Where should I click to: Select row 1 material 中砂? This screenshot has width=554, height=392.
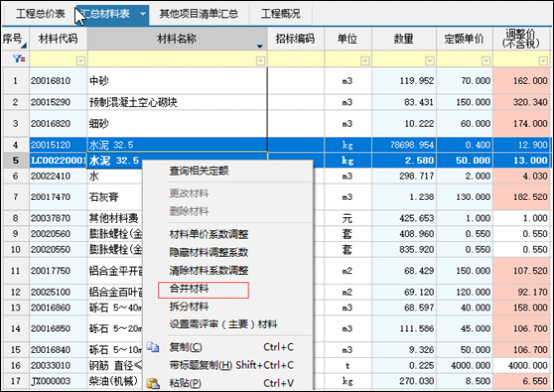pyautogui.click(x=177, y=81)
